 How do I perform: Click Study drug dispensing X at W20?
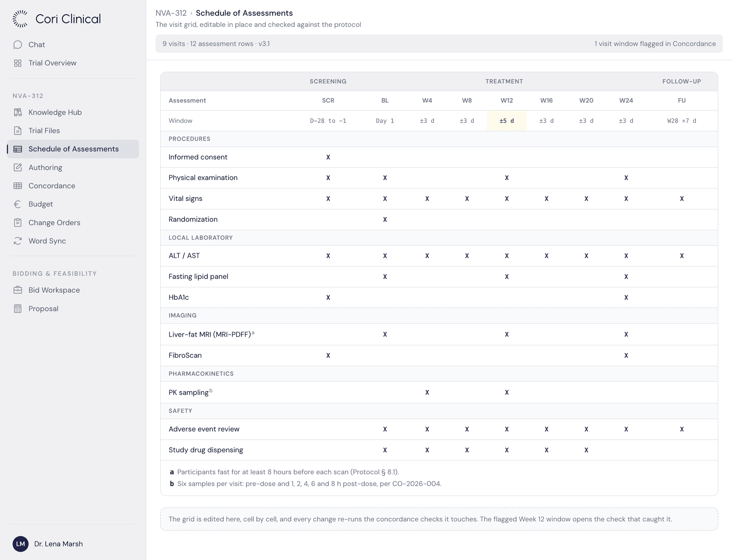586,450
